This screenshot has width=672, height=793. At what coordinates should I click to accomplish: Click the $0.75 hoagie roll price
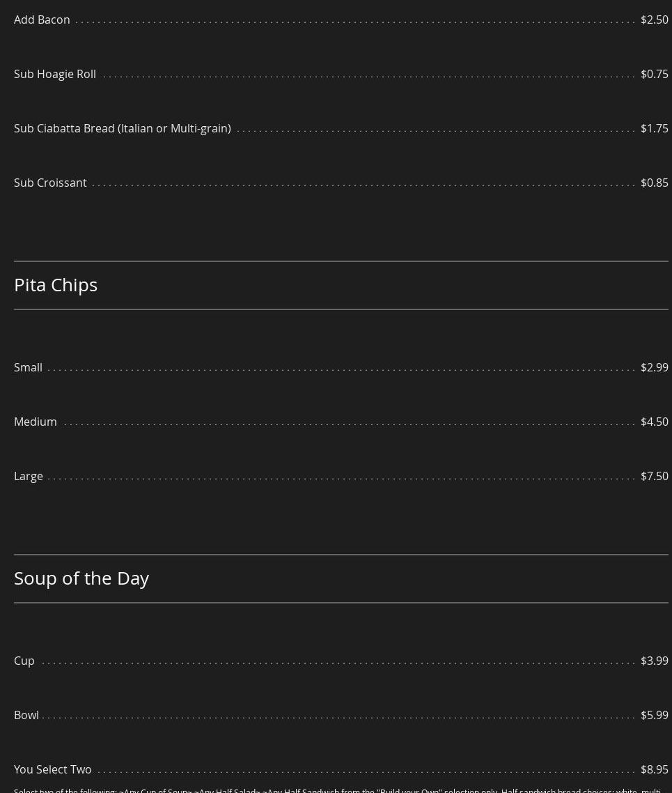click(654, 74)
